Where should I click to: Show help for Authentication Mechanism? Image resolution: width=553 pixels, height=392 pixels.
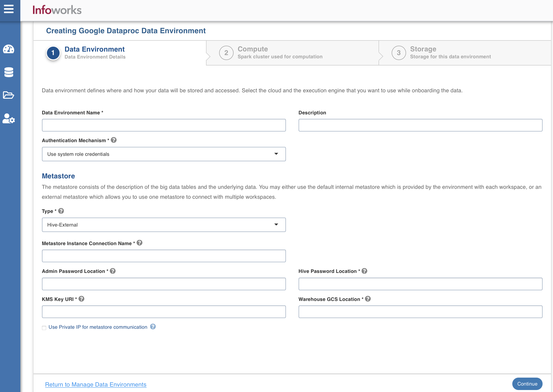[x=114, y=140]
